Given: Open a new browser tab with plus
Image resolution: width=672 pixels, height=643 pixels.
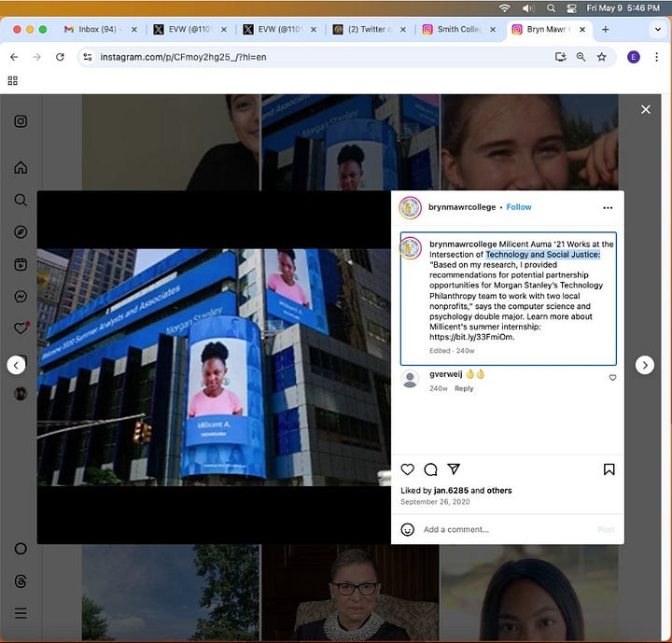Looking at the screenshot, I should tap(605, 30).
